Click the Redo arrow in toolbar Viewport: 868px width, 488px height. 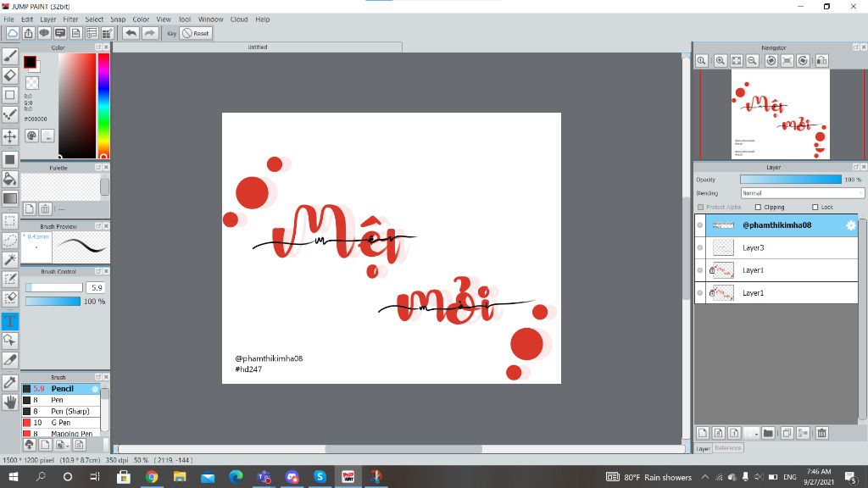[x=149, y=33]
